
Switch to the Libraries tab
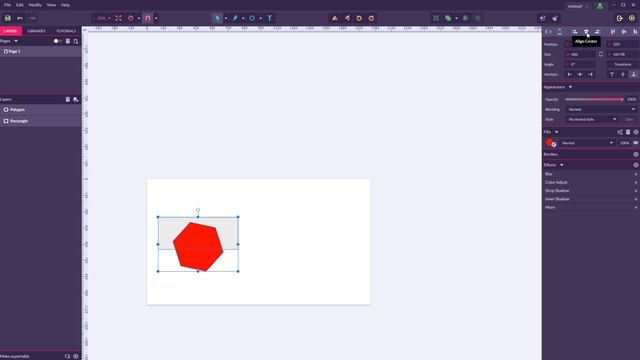pos(36,31)
